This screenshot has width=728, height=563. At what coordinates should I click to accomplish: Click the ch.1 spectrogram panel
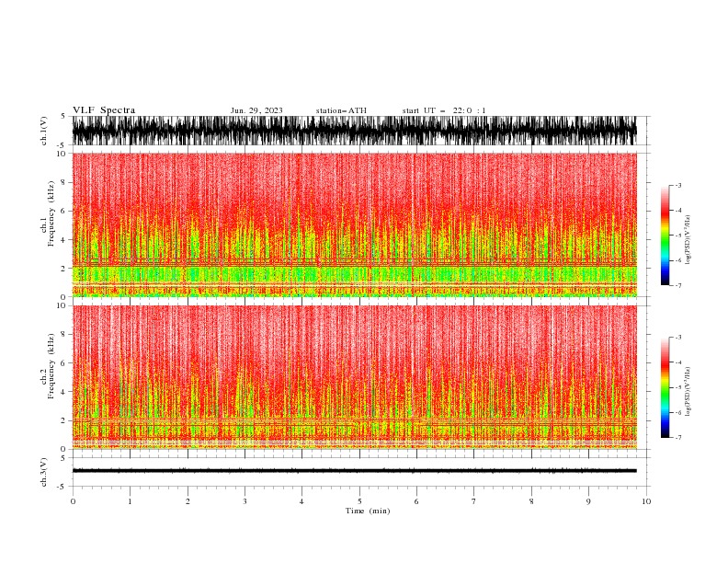pyautogui.click(x=354, y=224)
